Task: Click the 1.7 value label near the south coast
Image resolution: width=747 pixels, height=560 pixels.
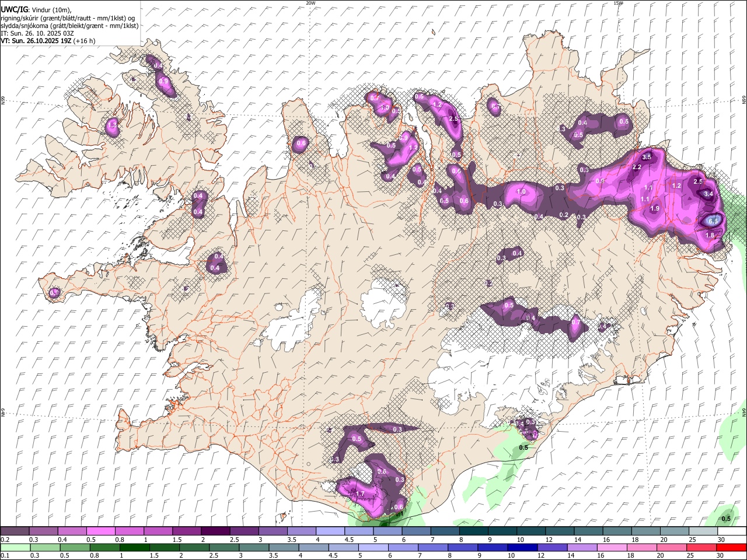Action: click(360, 494)
